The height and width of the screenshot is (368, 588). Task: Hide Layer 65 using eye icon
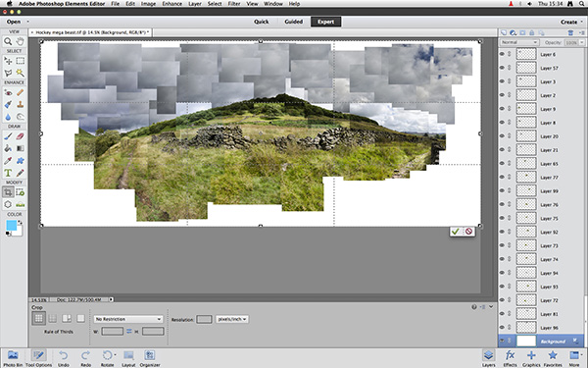502,163
